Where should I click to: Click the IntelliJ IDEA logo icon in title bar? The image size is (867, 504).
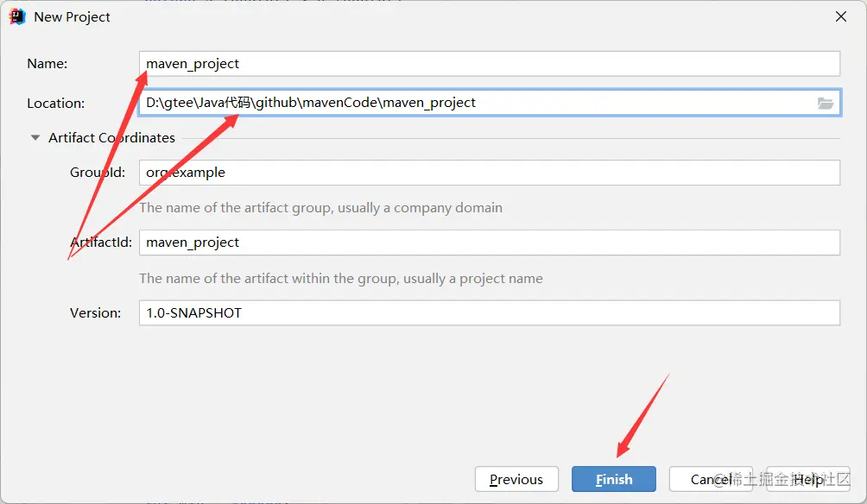pos(17,16)
